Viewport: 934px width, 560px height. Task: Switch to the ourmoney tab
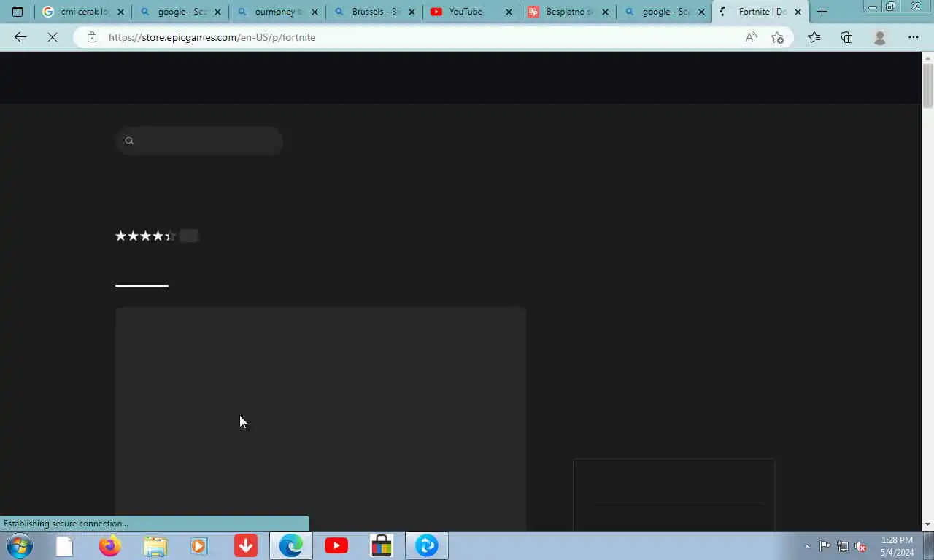tap(277, 12)
